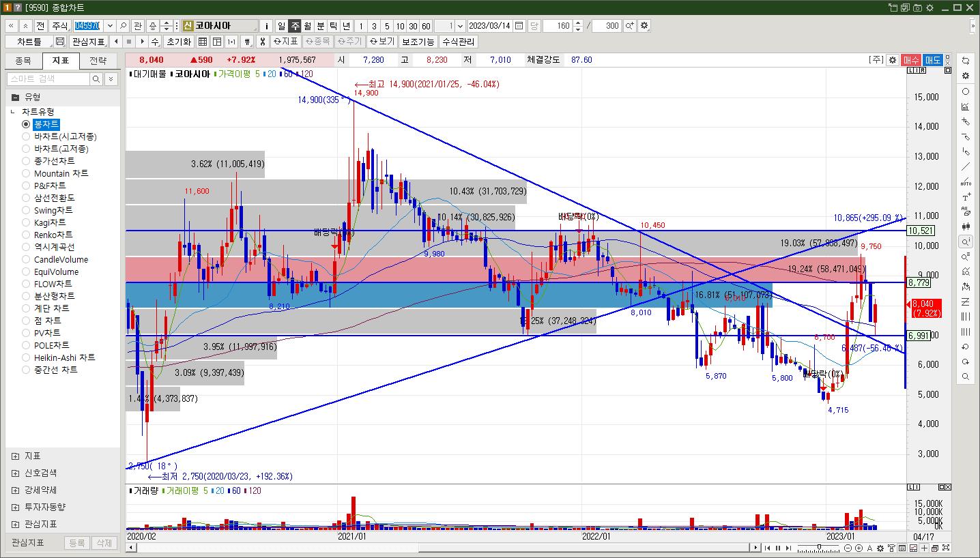Click the zoom-plus magnifier next to 300
Screen dimensions: 980x558
click(x=629, y=26)
